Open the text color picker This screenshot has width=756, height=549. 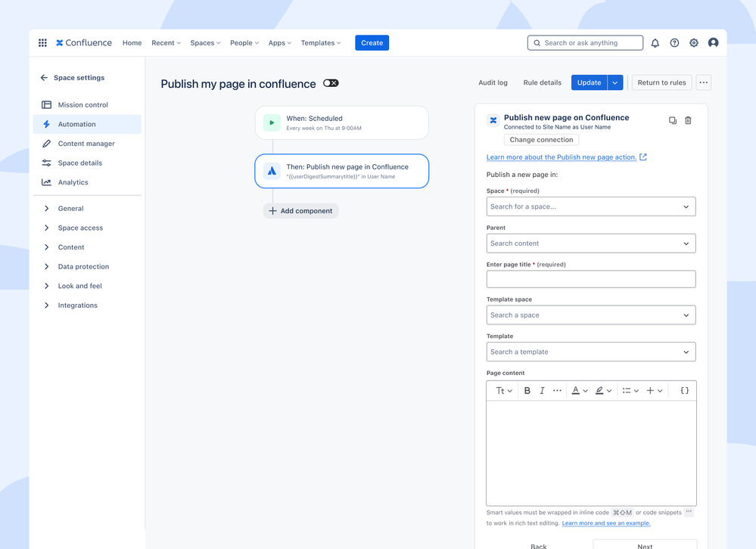pyautogui.click(x=580, y=390)
